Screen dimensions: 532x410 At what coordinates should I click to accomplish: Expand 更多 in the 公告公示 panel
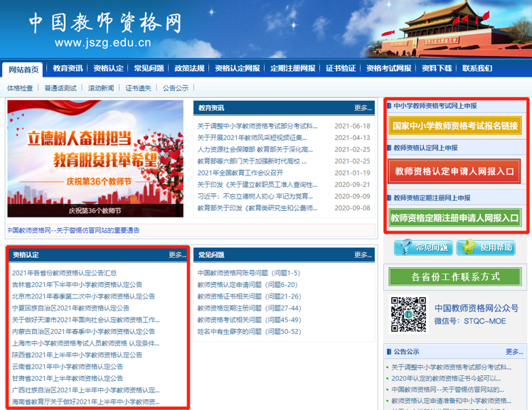(x=514, y=352)
